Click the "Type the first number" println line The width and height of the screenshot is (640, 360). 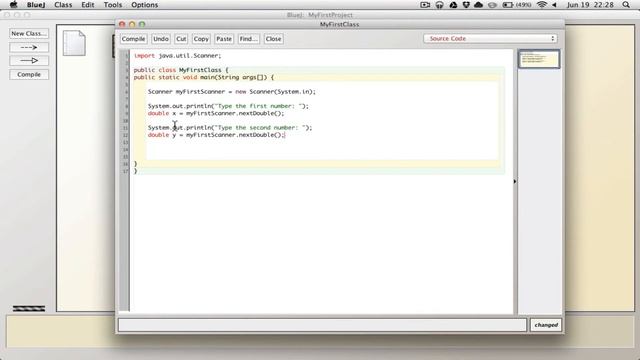[x=229, y=106]
